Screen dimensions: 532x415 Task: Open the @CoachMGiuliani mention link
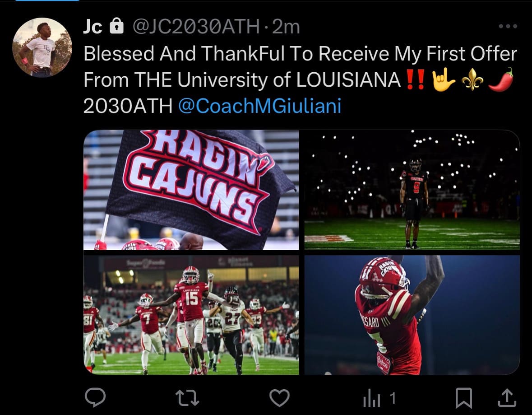259,106
